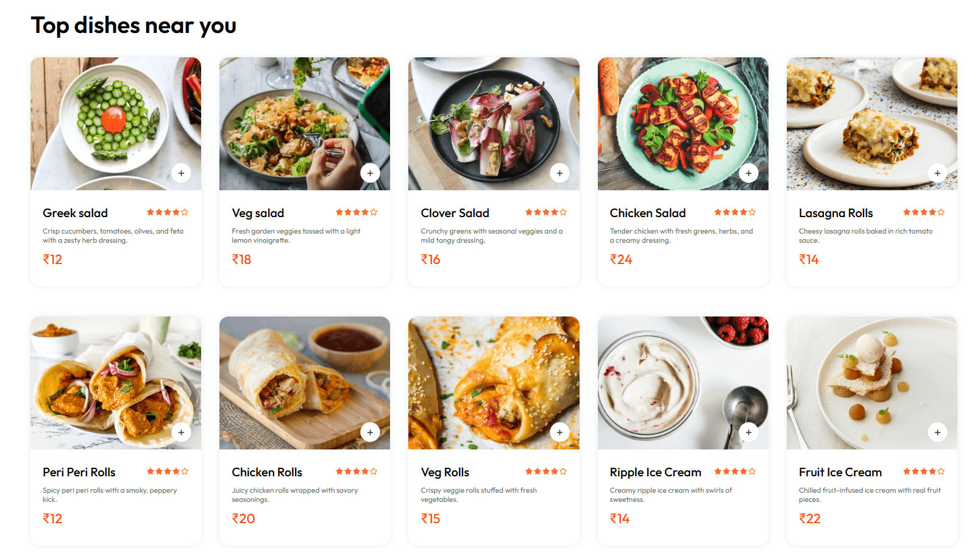Click the plus icon on Fruit Ice Cream

click(x=937, y=432)
